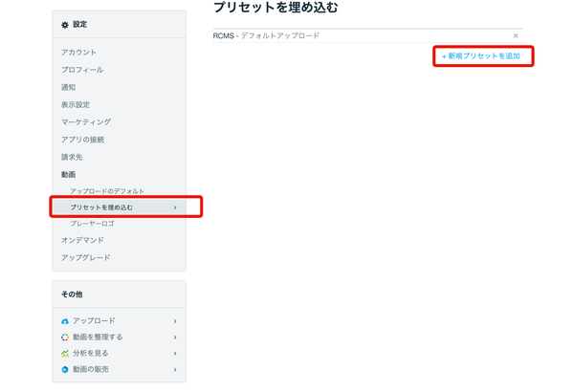Open the プロフィール settings page
This screenshot has height=392, width=574.
(x=82, y=70)
